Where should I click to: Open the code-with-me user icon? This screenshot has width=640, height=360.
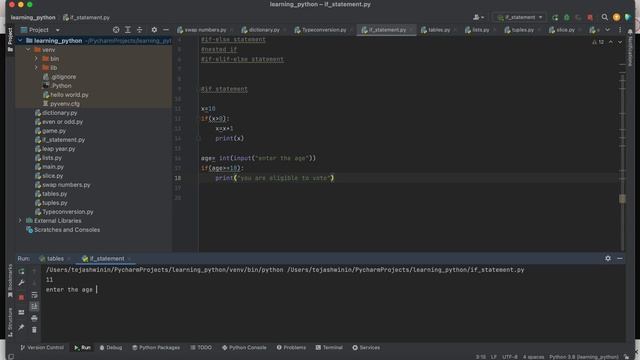point(478,17)
